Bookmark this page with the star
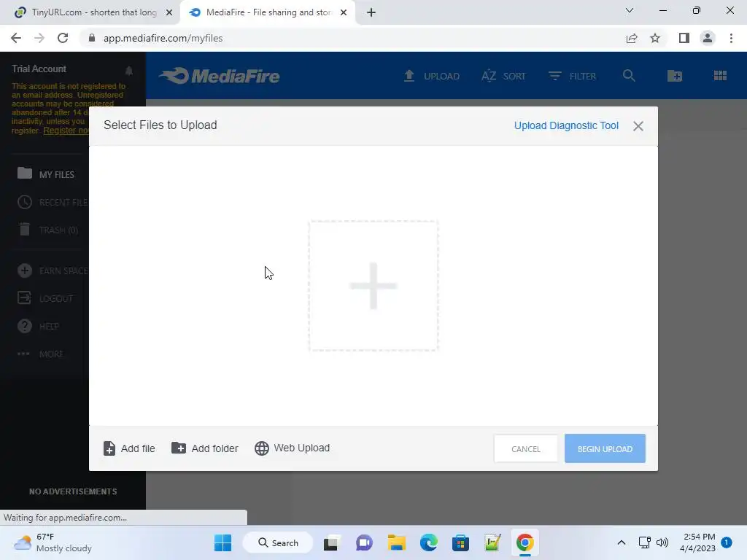Screen dimensions: 747x560 pos(655,38)
